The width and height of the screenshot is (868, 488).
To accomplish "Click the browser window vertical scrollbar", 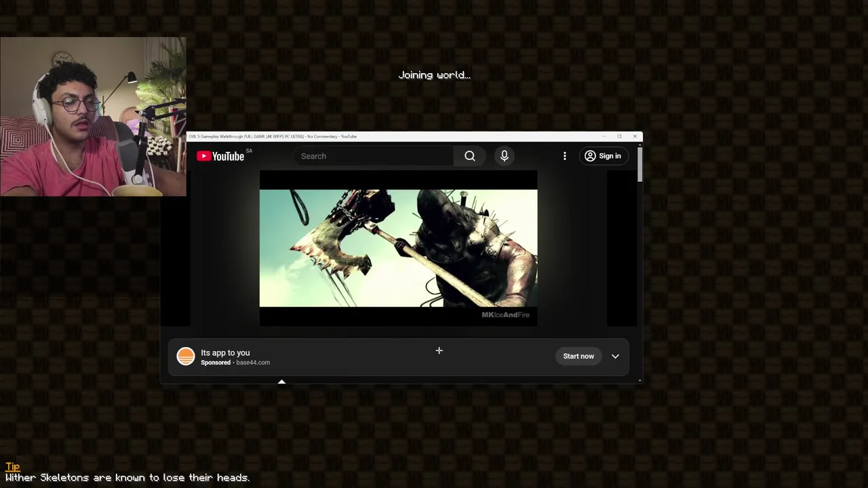I will [x=639, y=164].
